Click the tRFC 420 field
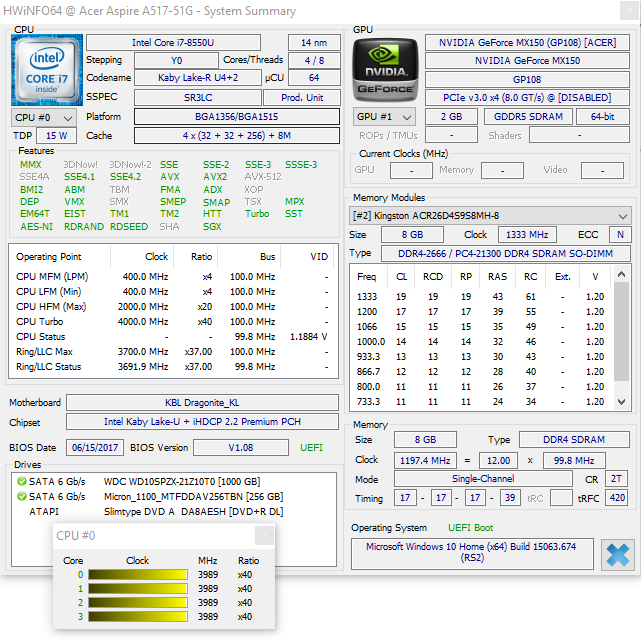The image size is (641, 640). (617, 498)
